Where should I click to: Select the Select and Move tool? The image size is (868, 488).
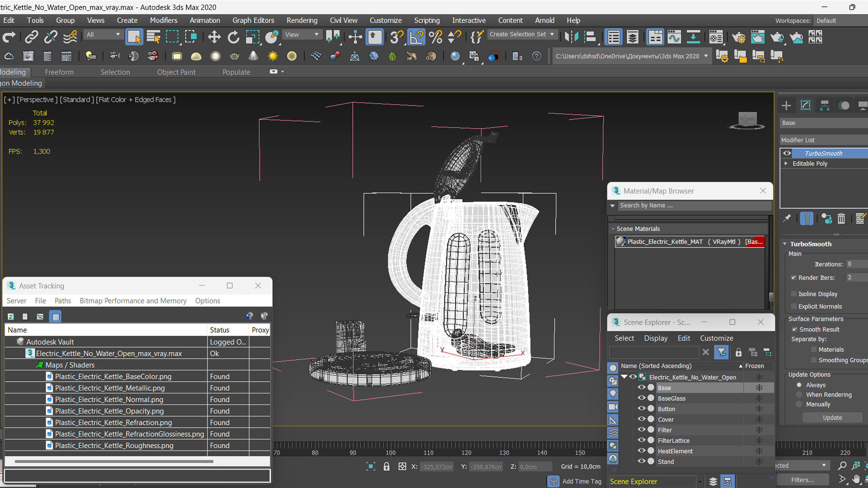coord(214,37)
